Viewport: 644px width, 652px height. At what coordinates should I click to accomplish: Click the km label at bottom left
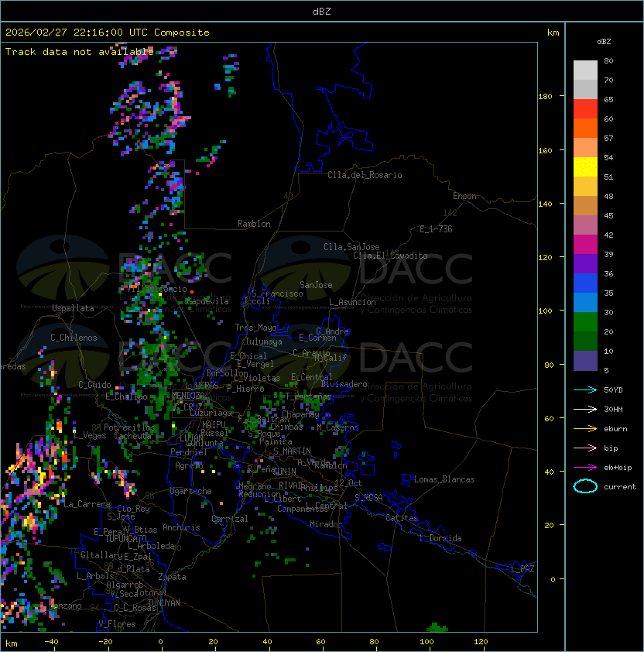click(12, 643)
